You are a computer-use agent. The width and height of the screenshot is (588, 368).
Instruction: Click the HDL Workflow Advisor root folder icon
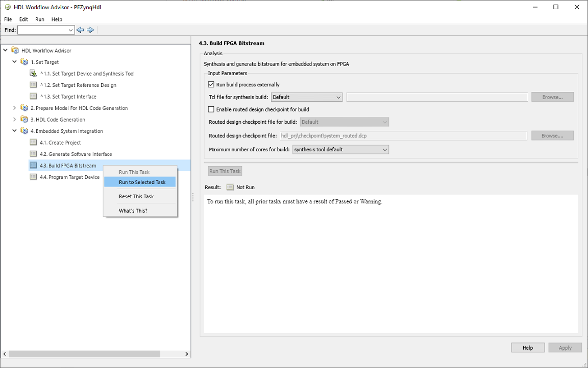15,51
